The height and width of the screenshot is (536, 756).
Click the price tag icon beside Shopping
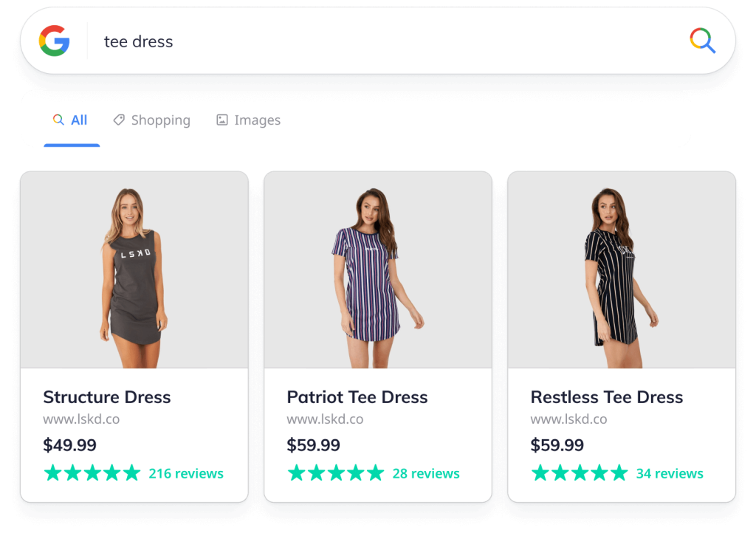click(x=119, y=120)
